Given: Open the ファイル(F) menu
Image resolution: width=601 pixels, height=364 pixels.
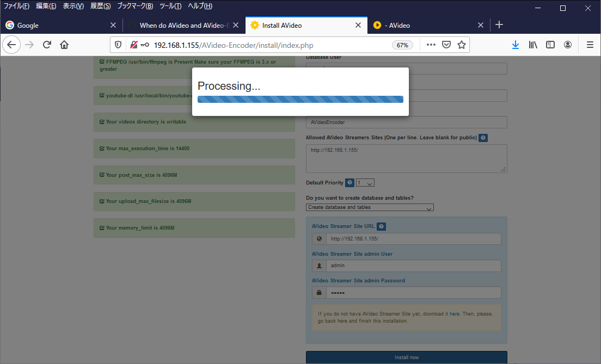Looking at the screenshot, I should pos(16,6).
